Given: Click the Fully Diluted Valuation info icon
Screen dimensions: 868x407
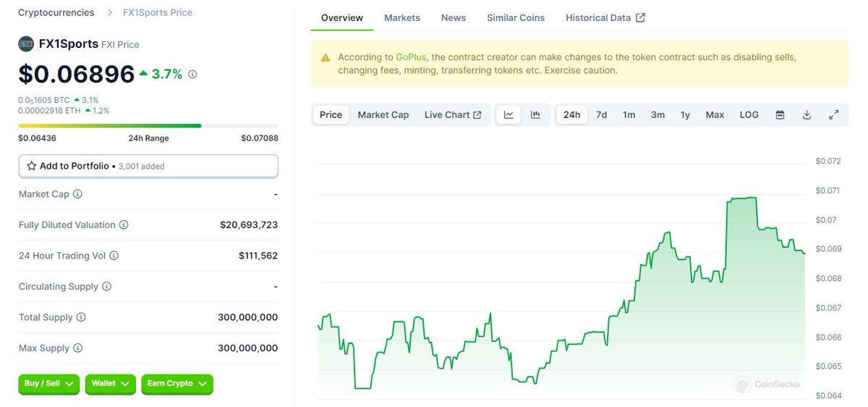Looking at the screenshot, I should click(x=124, y=225).
